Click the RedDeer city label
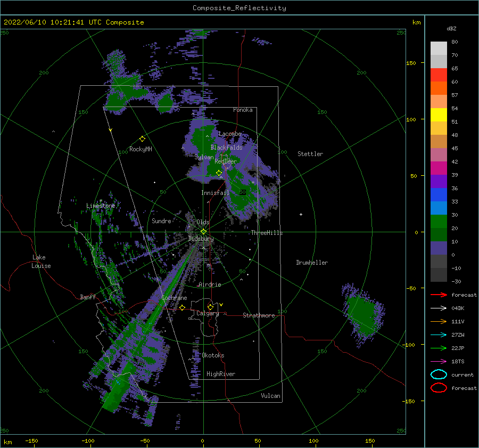This screenshot has height=448, width=479. coord(226,161)
